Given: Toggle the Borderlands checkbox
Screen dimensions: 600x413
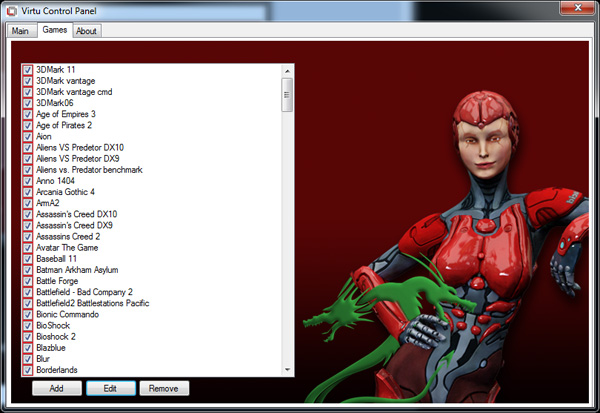Looking at the screenshot, I should 28,370.
